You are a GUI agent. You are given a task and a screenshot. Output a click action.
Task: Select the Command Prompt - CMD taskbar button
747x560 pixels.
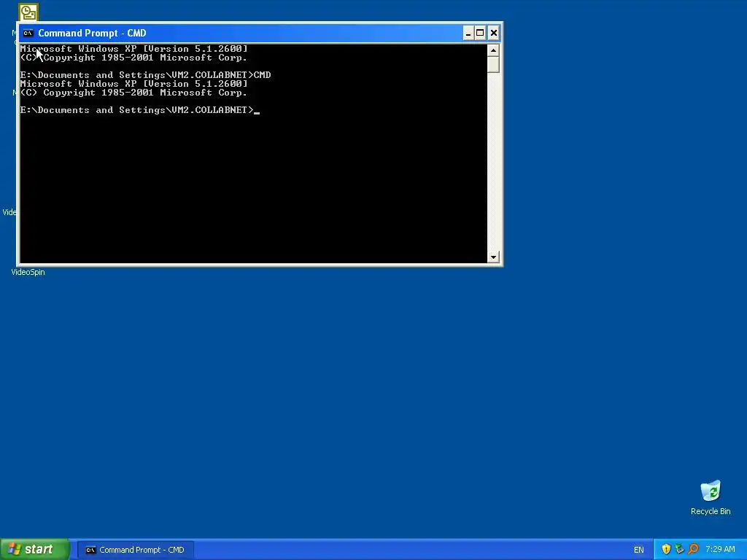(x=135, y=550)
